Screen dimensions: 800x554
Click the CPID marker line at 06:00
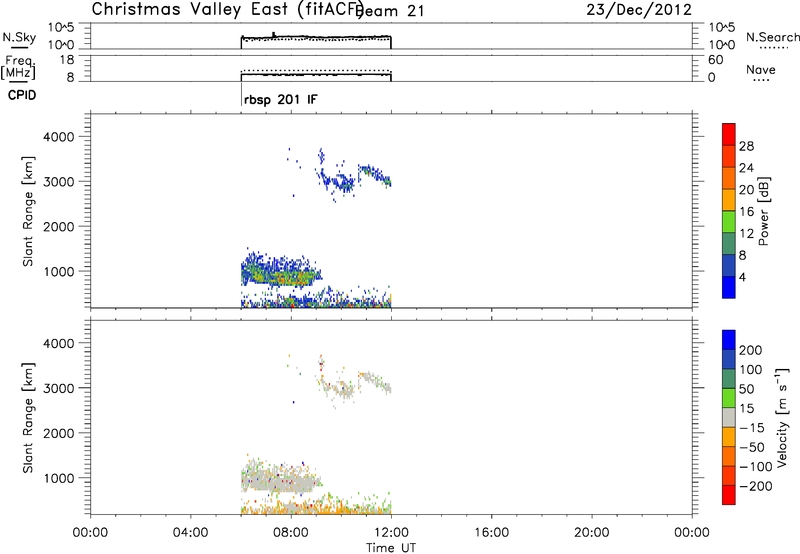pos(241,94)
